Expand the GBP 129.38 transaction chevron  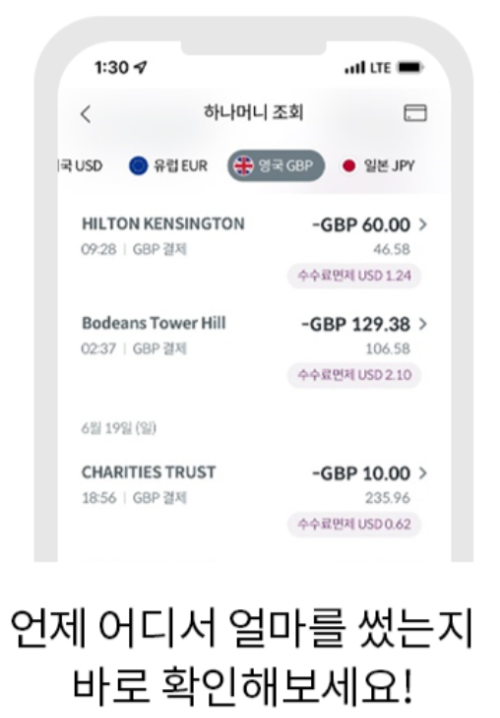click(x=423, y=324)
